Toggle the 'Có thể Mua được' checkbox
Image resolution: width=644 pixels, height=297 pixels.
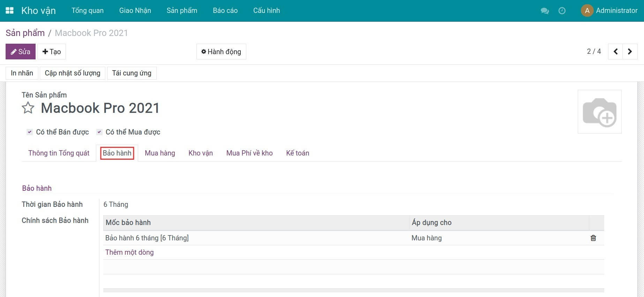tap(99, 132)
